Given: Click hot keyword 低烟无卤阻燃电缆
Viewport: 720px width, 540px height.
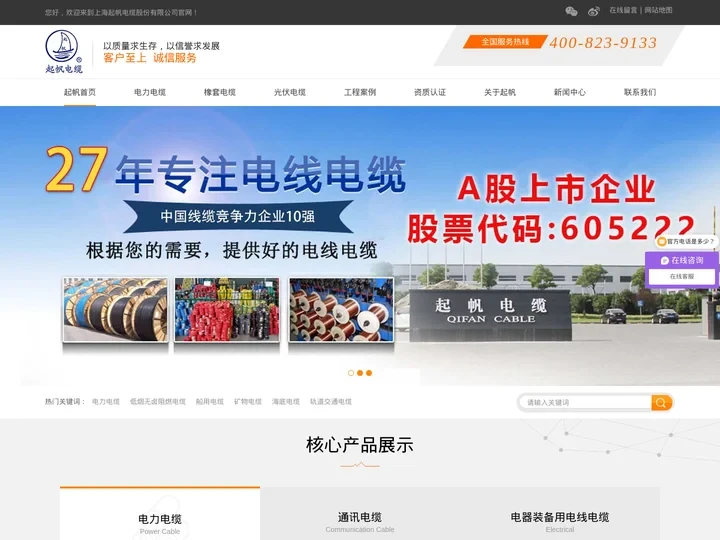Looking at the screenshot, I should coord(158,402).
